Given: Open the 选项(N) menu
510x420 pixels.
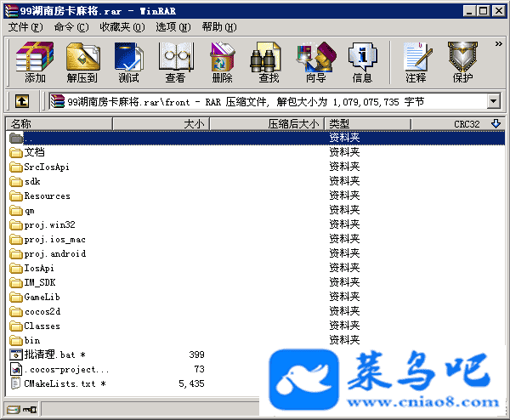Looking at the screenshot, I should pos(173,26).
